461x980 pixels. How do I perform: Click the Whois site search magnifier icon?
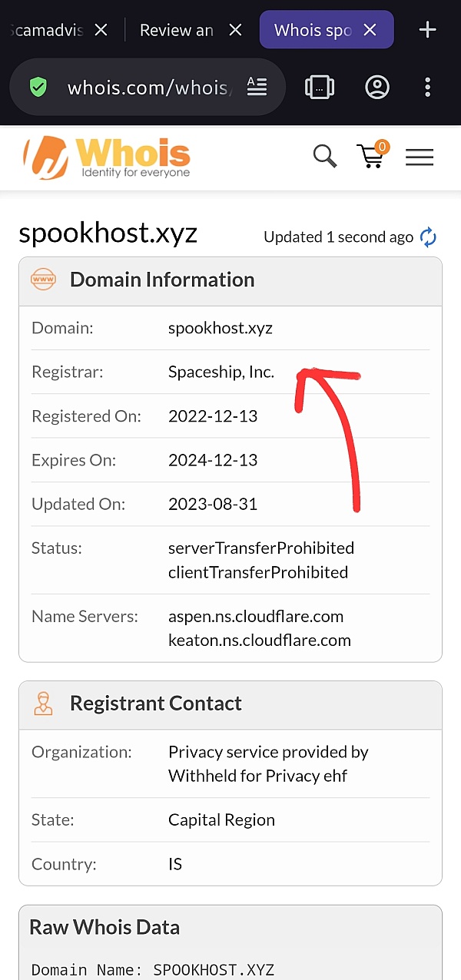pos(325,157)
